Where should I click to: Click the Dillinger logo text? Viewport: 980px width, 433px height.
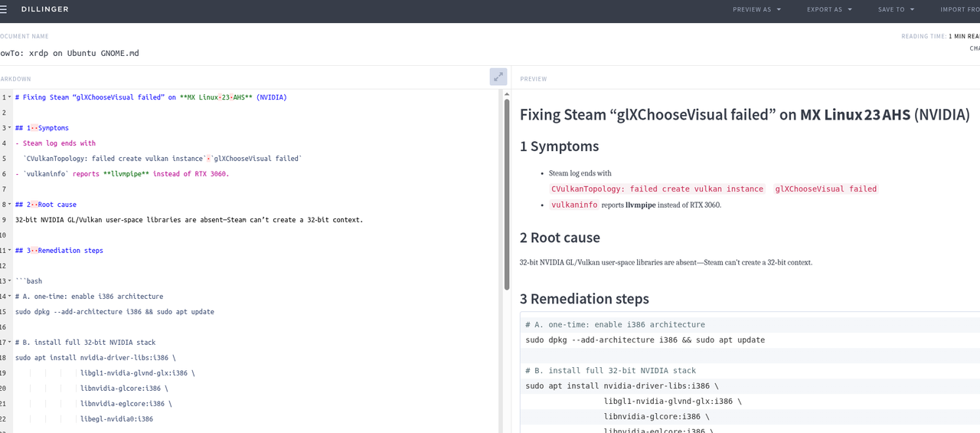45,9
